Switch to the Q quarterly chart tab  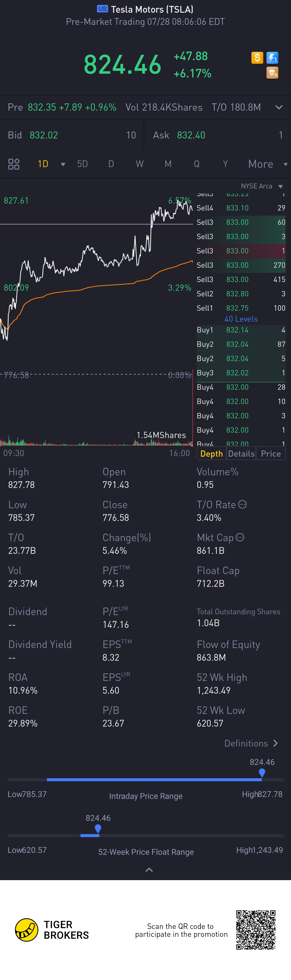click(x=196, y=164)
